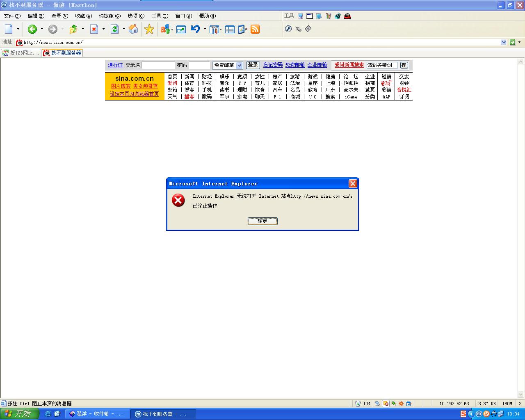This screenshot has width=525, height=420.
Task: Click the 登录 button on the page
Action: pyautogui.click(x=253, y=65)
